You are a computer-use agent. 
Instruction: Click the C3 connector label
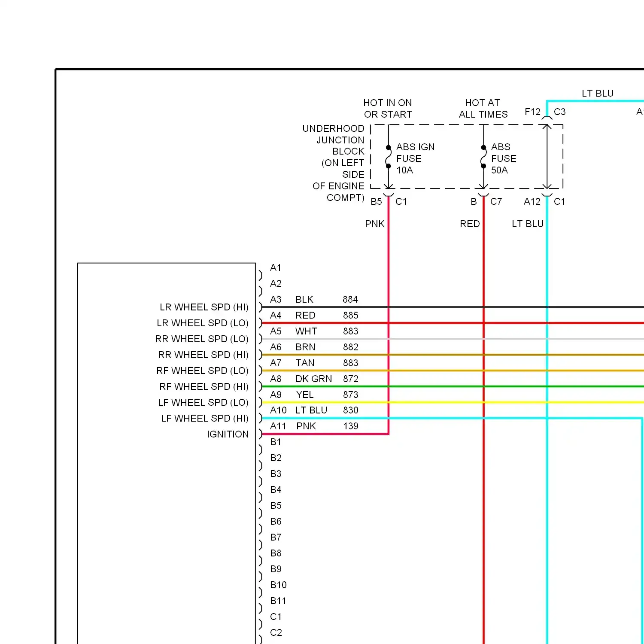click(x=559, y=112)
